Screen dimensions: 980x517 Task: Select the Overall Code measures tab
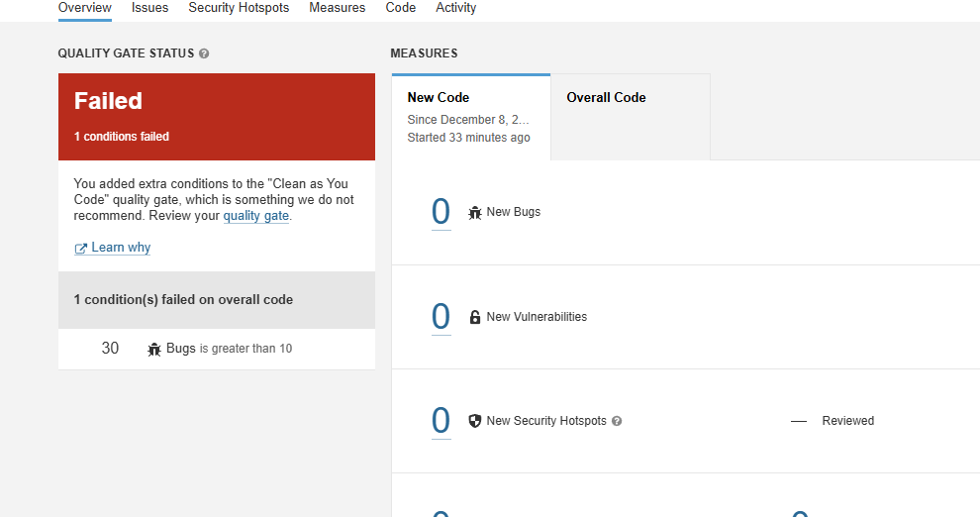coord(630,117)
